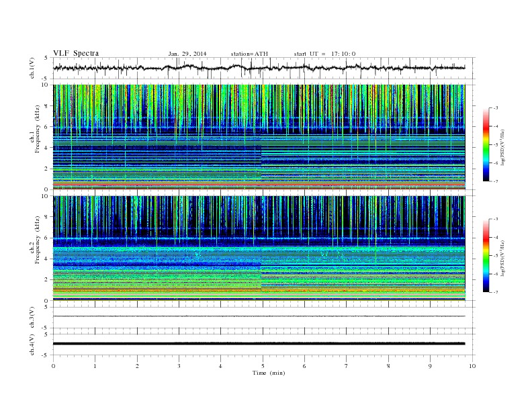Screen dimensions: 532x411
Task: Click the "Time (min)" x-axis label
Action: tap(269, 373)
